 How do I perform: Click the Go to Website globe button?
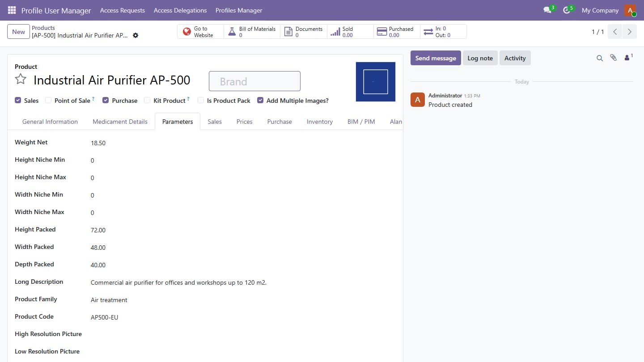coord(201,32)
